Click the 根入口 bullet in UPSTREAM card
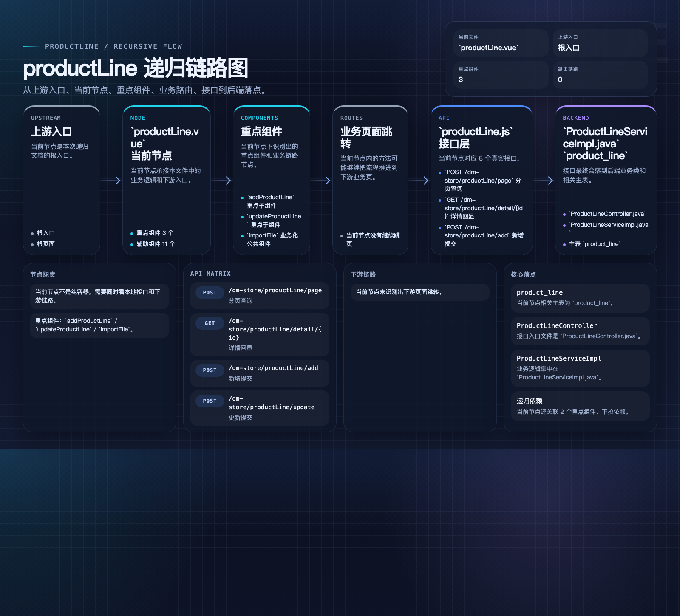 tap(42, 233)
